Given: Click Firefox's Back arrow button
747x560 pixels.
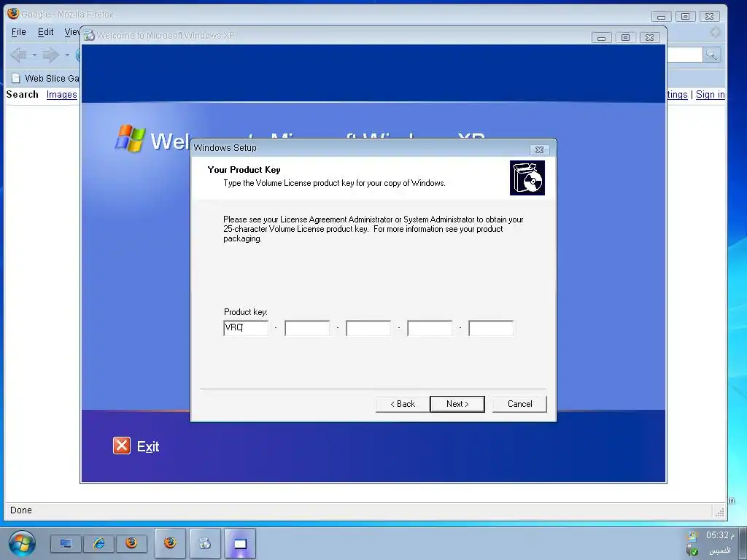Looking at the screenshot, I should pos(18,55).
